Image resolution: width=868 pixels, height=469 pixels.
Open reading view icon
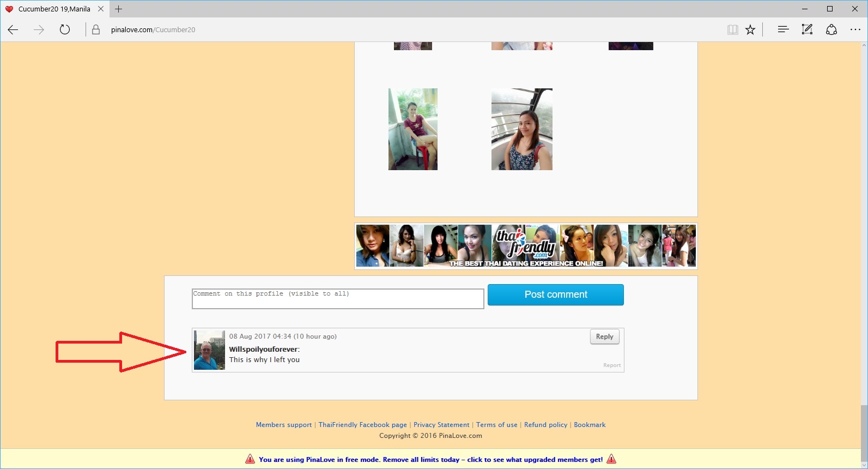pyautogui.click(x=732, y=30)
